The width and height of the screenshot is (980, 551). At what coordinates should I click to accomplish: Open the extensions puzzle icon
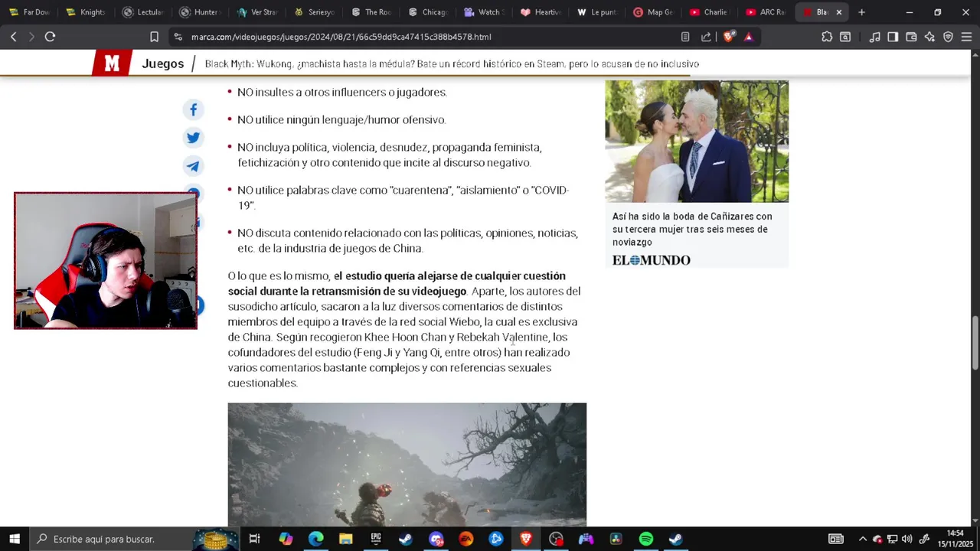827,37
